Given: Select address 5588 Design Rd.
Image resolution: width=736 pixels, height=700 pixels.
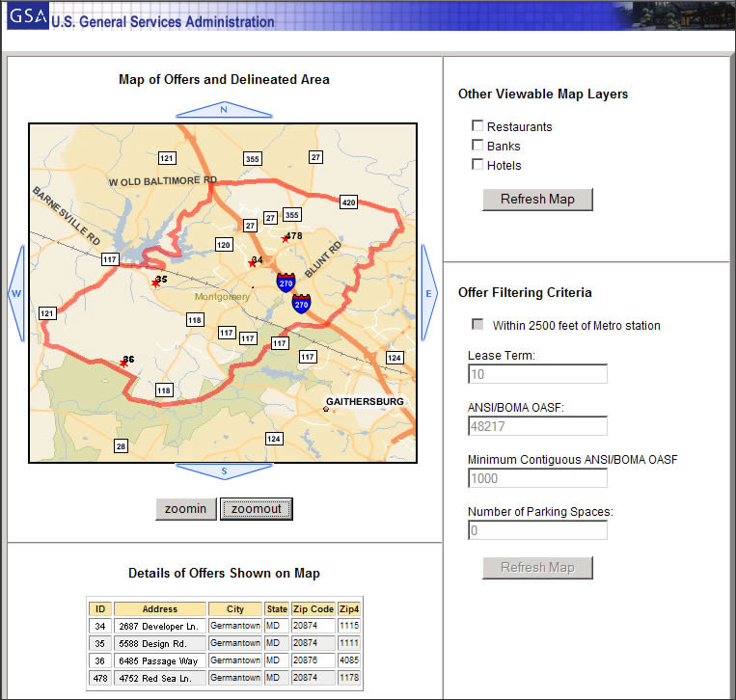Looking at the screenshot, I should point(160,643).
